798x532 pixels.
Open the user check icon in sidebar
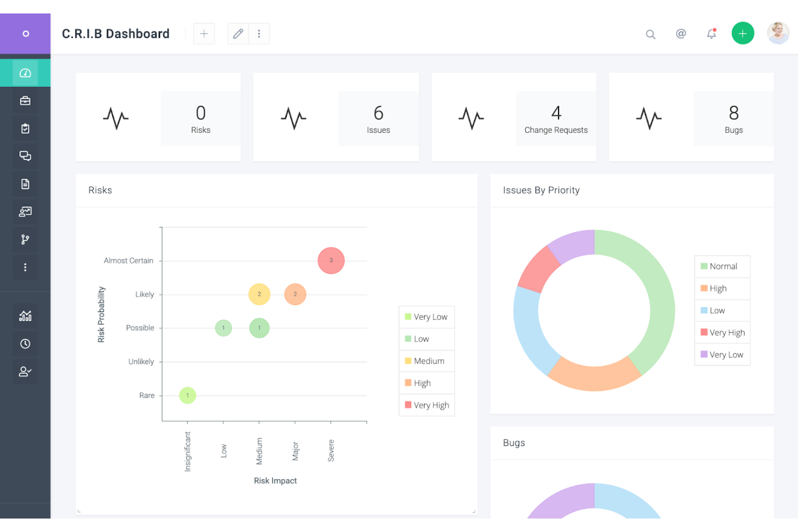(x=25, y=371)
